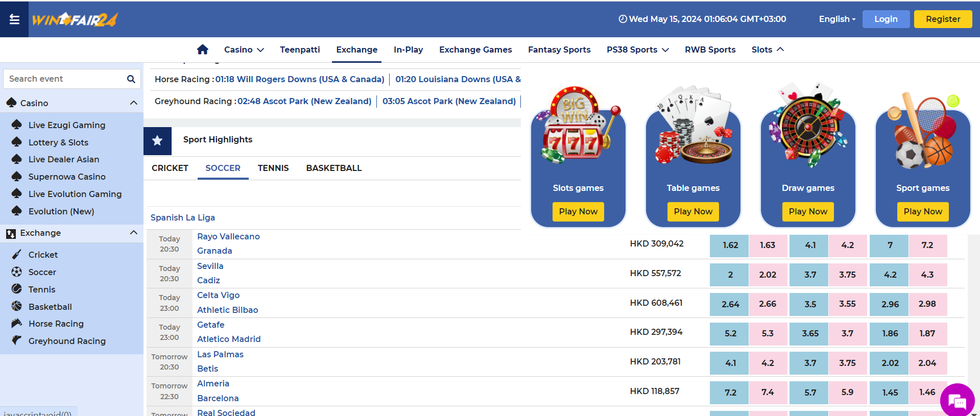Select lay odds 1.87 in Getafe row
Viewport: 980px width, 416px height.
pos(927,333)
